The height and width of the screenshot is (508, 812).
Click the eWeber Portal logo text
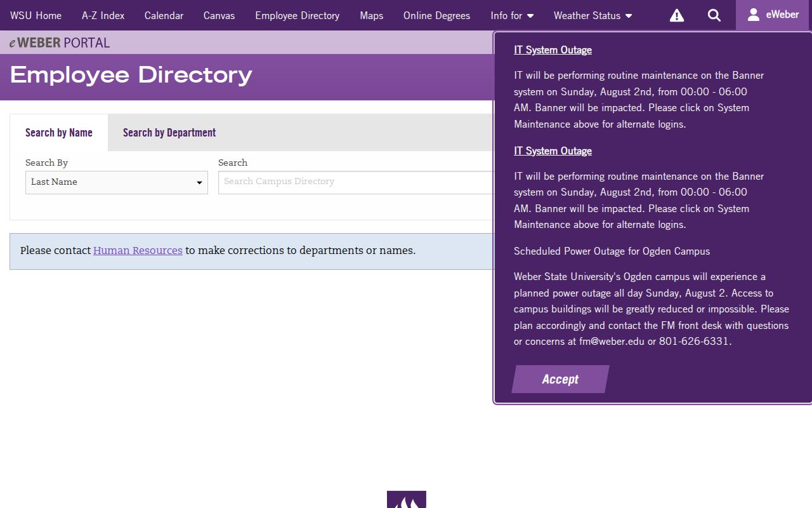pyautogui.click(x=60, y=43)
